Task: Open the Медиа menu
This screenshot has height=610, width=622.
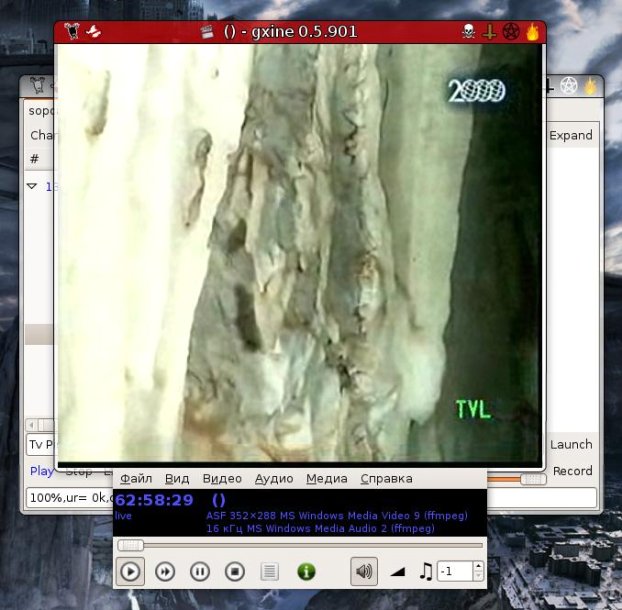Action: tap(327, 479)
